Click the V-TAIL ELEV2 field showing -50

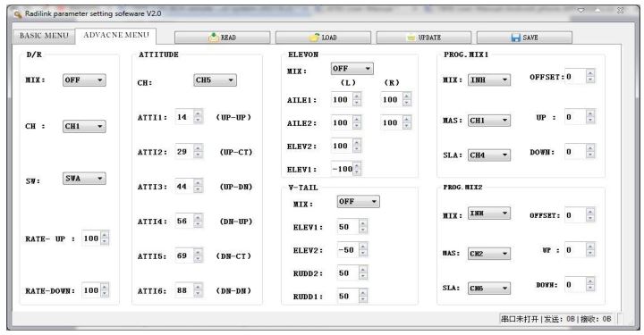[348, 250]
